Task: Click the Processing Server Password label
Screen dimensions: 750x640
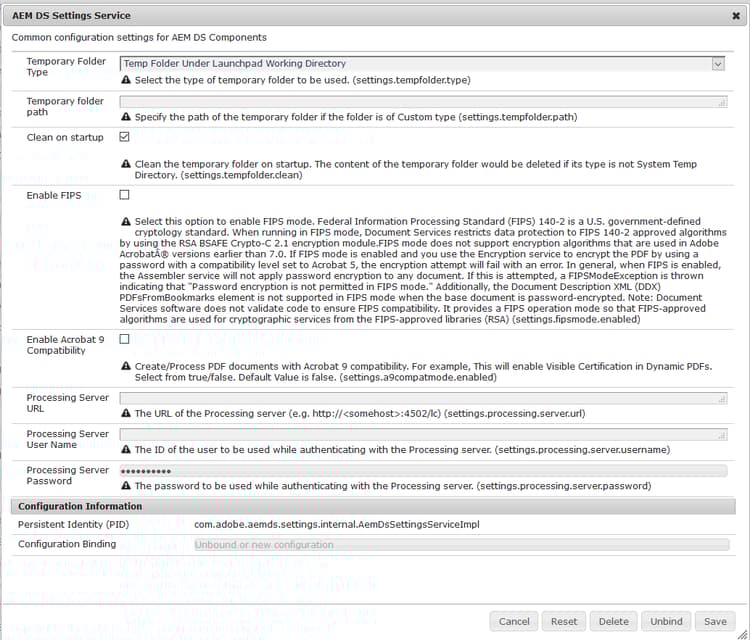Action: 68,475
